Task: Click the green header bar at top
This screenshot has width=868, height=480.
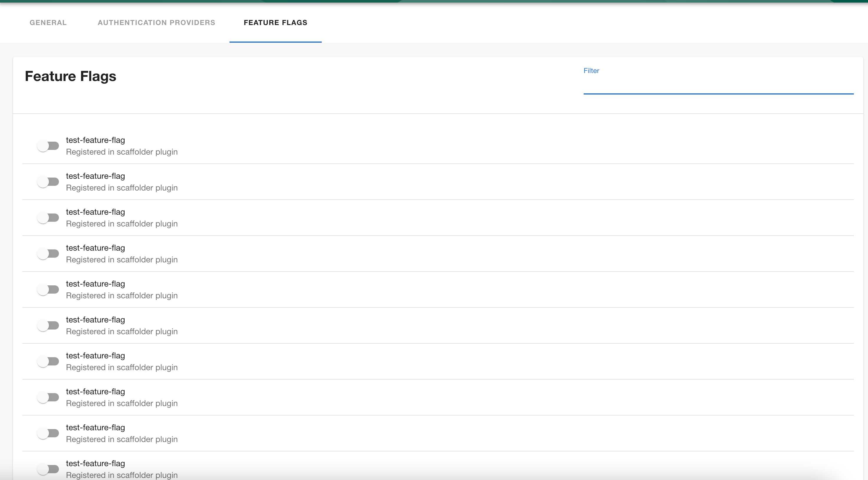Action: [x=434, y=2]
